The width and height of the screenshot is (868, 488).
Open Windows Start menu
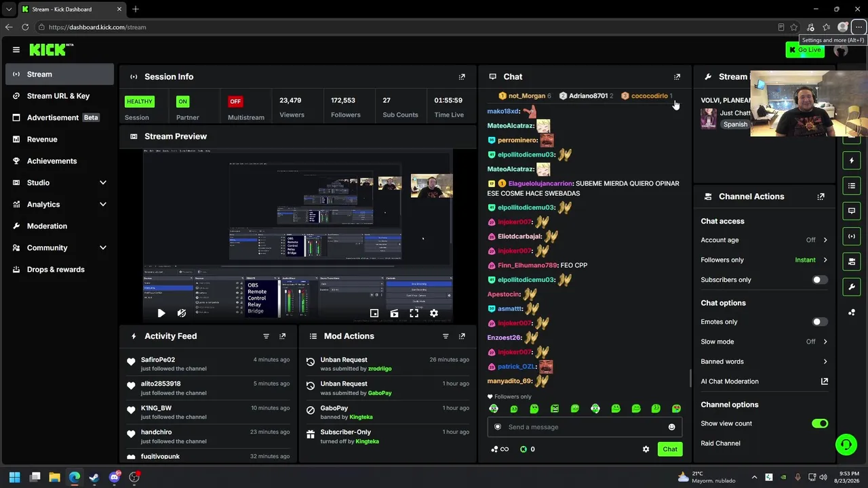(x=14, y=477)
